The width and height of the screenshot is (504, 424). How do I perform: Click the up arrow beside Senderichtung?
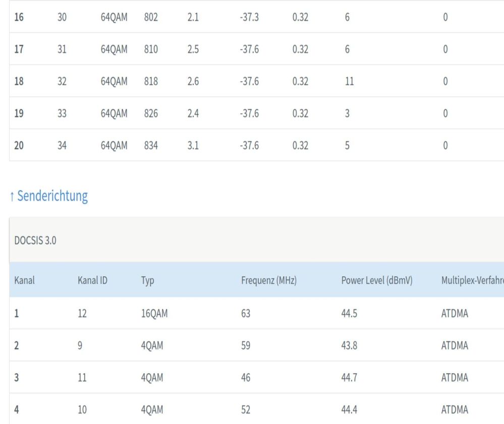[12, 197]
